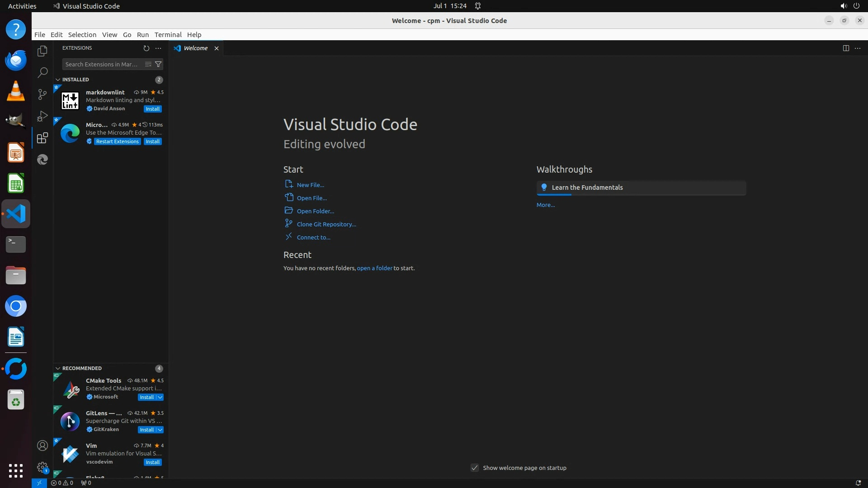Open the Explorer view in activity bar
Image resolution: width=868 pixels, height=488 pixels.
(42, 51)
